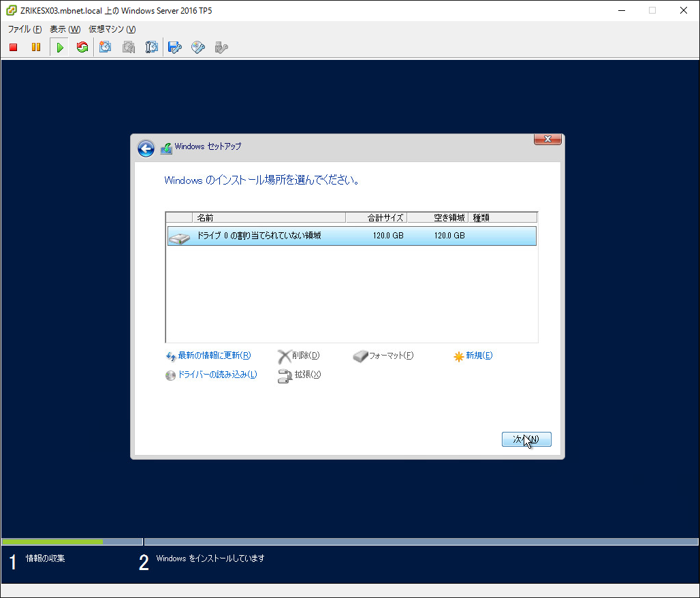
Task: Connect floppy device via the floppy disk icon
Action: (175, 47)
